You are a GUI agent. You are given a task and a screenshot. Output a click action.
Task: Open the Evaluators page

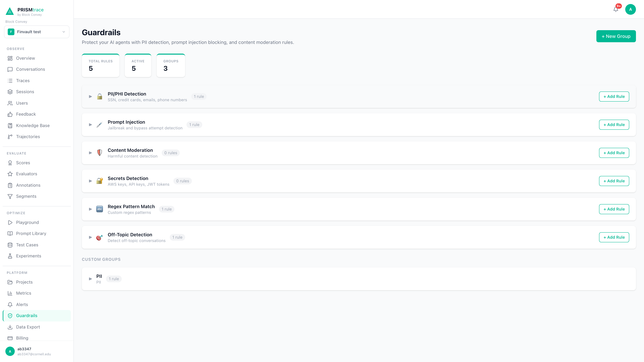click(37, 174)
